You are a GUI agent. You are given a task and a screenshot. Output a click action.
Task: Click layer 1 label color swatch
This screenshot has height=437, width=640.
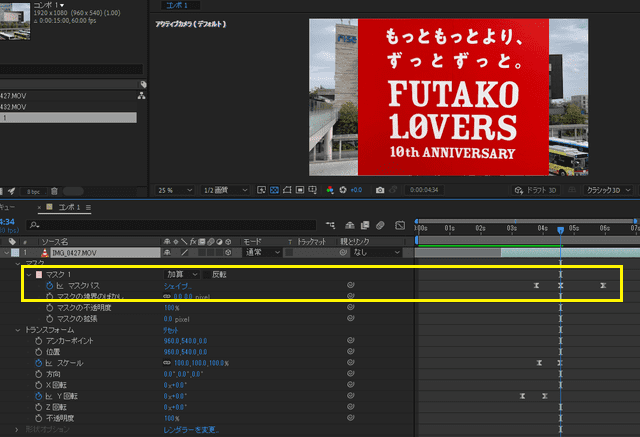coord(15,253)
